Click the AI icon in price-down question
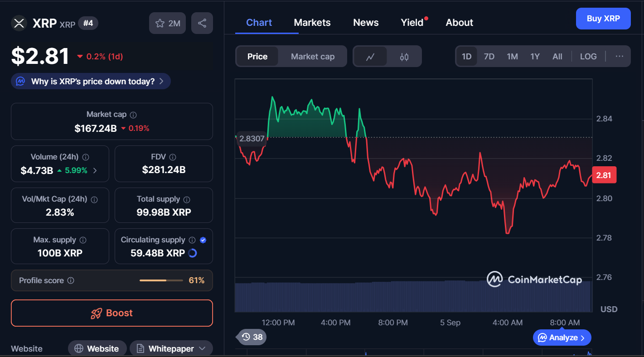The image size is (644, 357). click(x=20, y=82)
